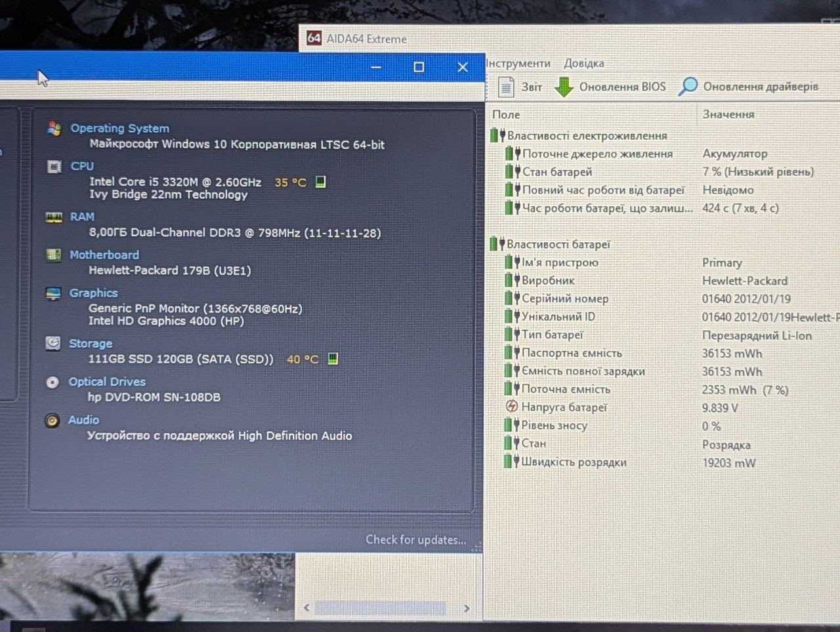Click the value 9.839 V
The height and width of the screenshot is (632, 840).
(720, 408)
